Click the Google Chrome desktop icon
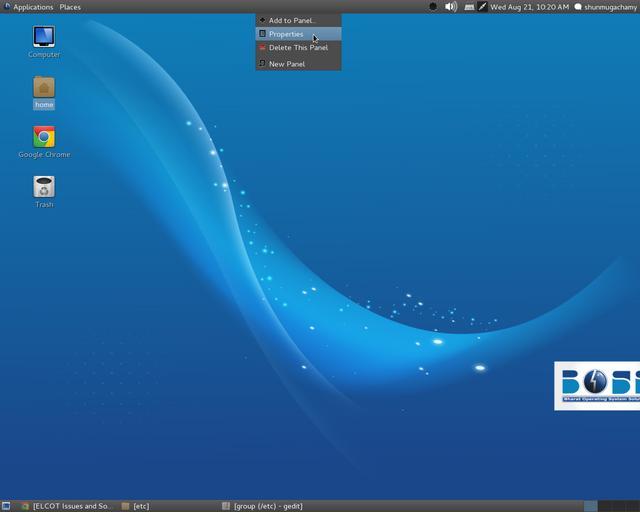 coord(44,138)
